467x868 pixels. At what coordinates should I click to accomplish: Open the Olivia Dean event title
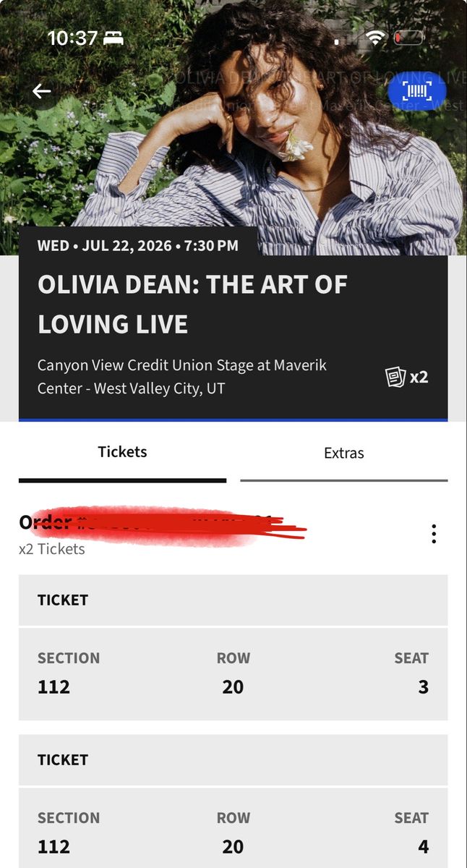click(192, 304)
